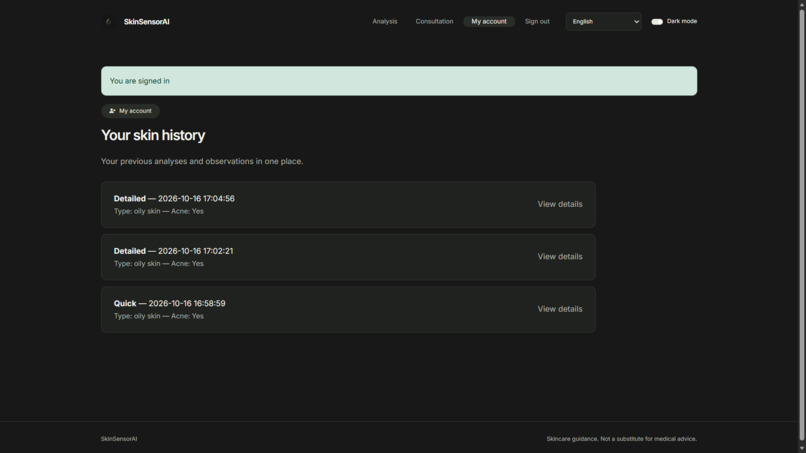Click the SkinSensorAI footer text

click(x=119, y=439)
